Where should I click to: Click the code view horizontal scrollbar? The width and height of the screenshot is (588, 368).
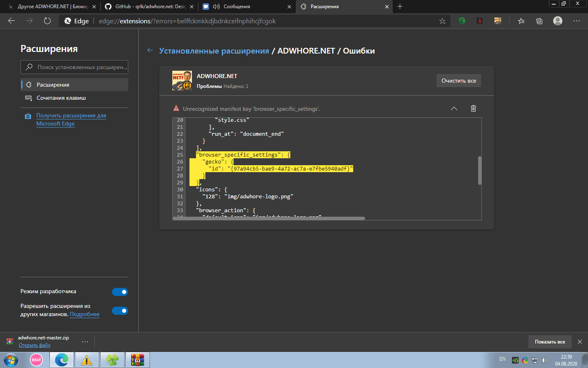point(269,218)
